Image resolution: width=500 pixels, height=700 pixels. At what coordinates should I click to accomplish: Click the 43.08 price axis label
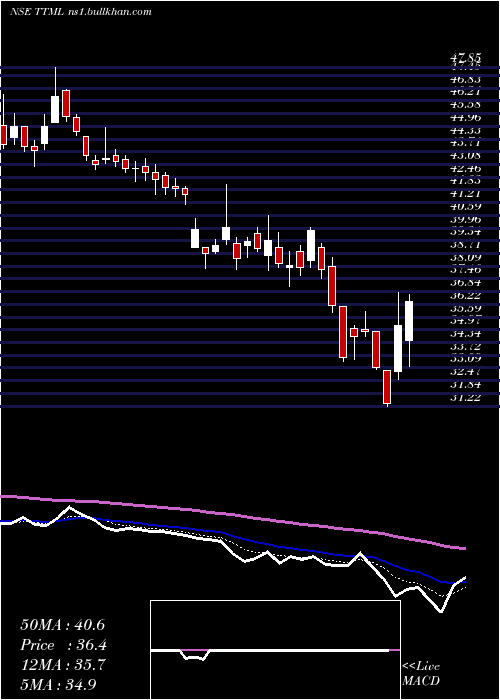point(465,156)
